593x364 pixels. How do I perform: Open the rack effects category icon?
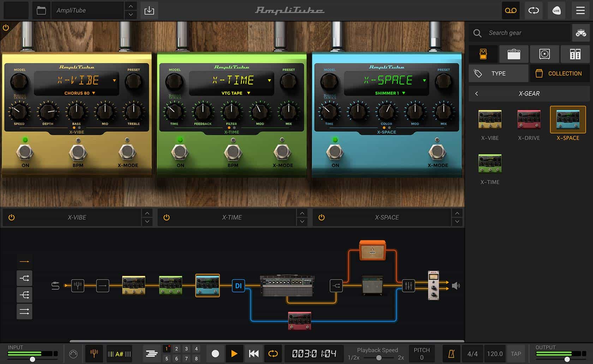[x=575, y=54]
